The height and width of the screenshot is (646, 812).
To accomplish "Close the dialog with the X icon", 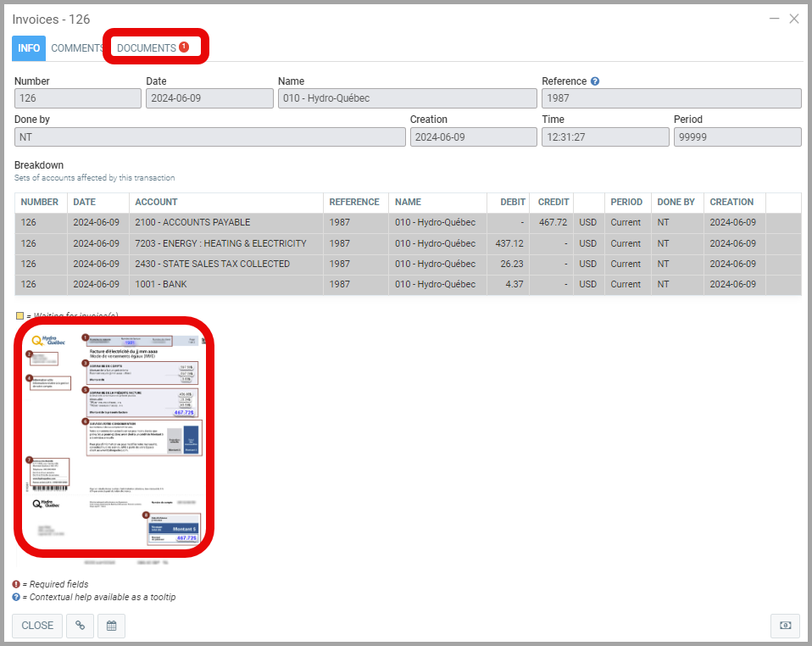I will pyautogui.click(x=794, y=19).
